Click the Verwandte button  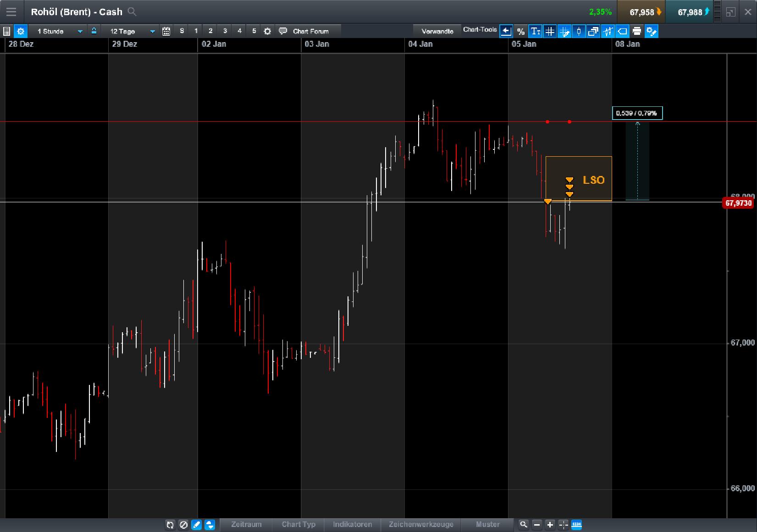(437, 31)
